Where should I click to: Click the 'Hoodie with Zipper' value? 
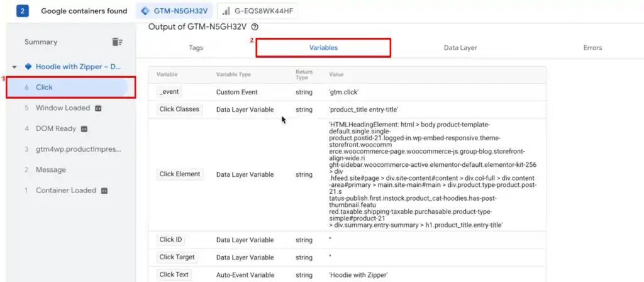click(358, 275)
